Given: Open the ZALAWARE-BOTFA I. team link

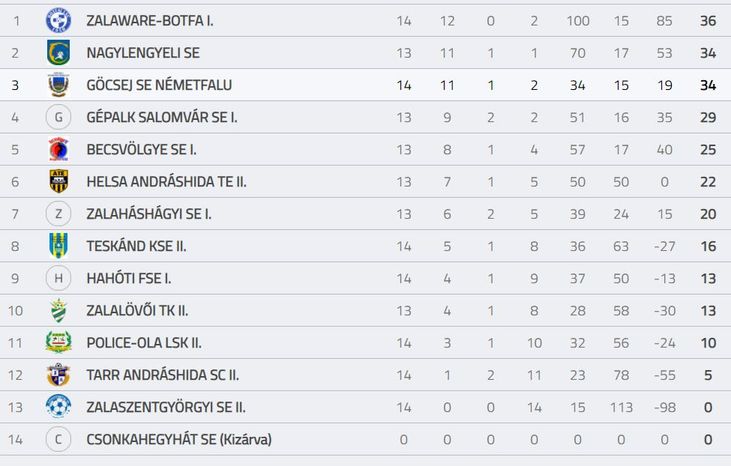Looking at the screenshot, I should [150, 21].
